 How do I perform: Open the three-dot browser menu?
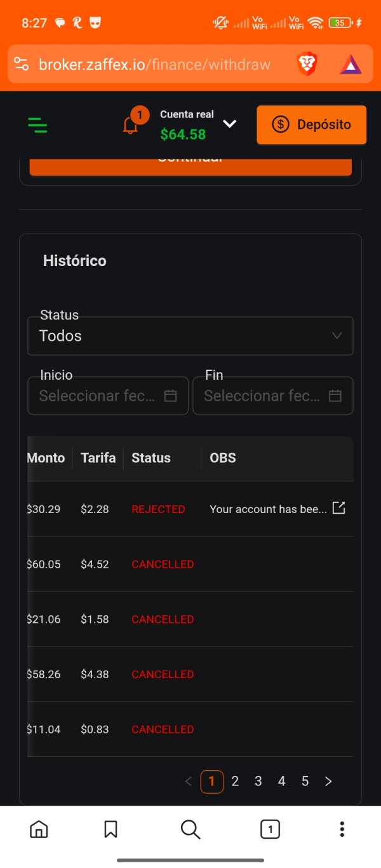tap(342, 829)
